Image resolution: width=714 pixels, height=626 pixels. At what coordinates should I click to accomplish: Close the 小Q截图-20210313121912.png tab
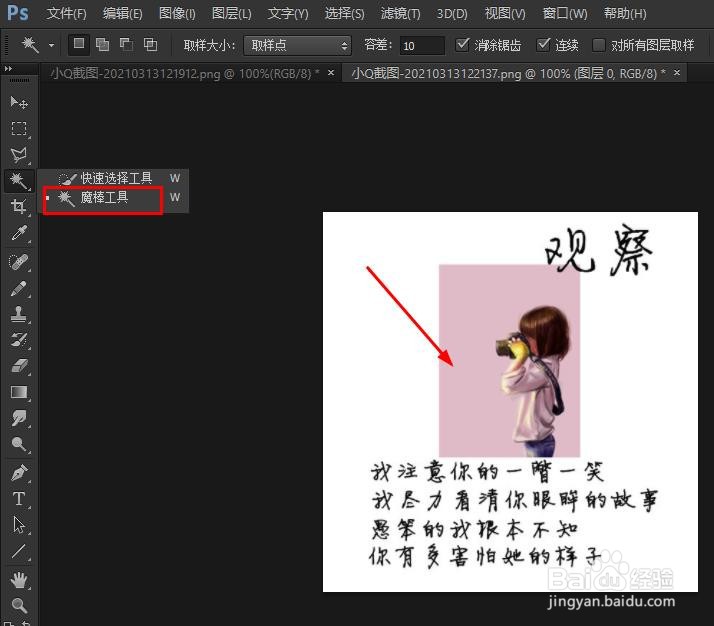331,72
